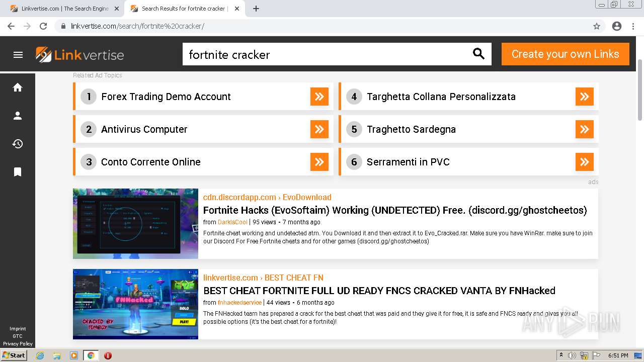
Task: Open media player taskbar icon
Action: coord(74,355)
